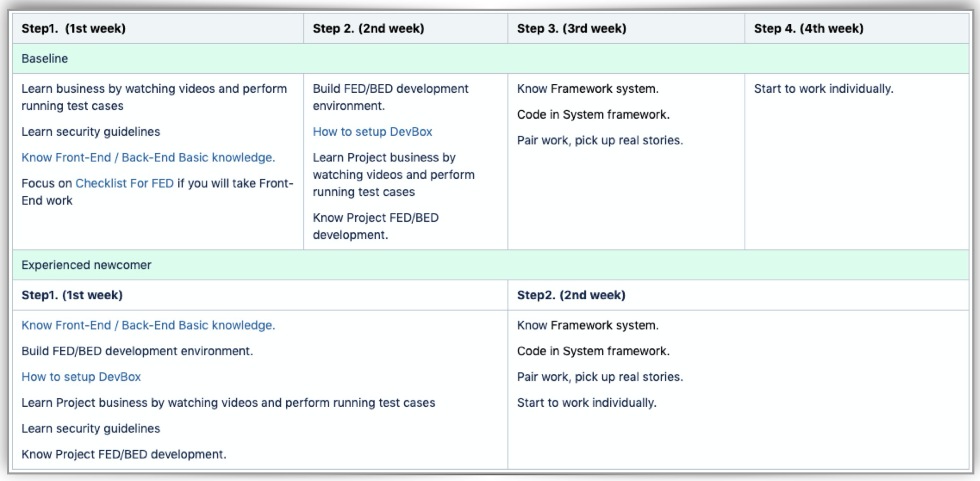980x481 pixels.
Task: Click Learn business by watching videos text
Action: coord(154,97)
